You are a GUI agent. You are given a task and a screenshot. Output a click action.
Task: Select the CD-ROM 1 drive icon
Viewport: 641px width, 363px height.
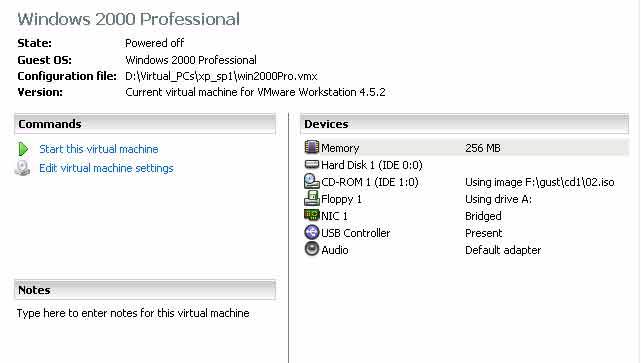coord(312,181)
